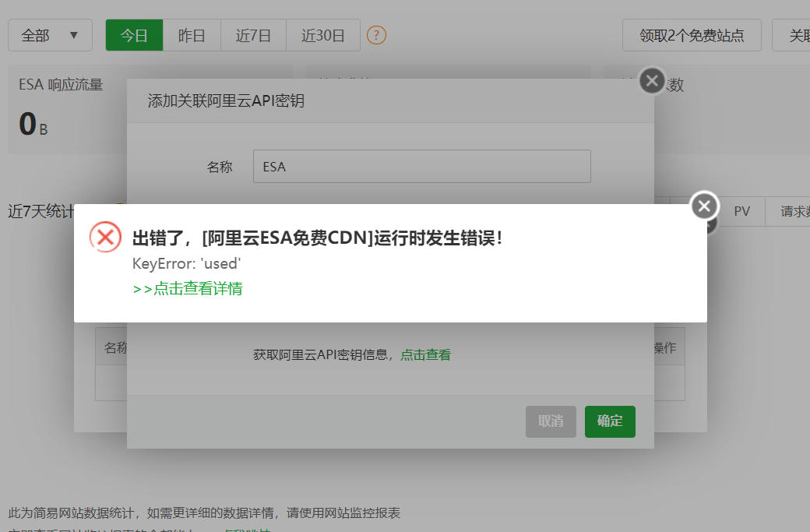Click the 获取阿里云API密钥信息 hint text

[x=323, y=355]
